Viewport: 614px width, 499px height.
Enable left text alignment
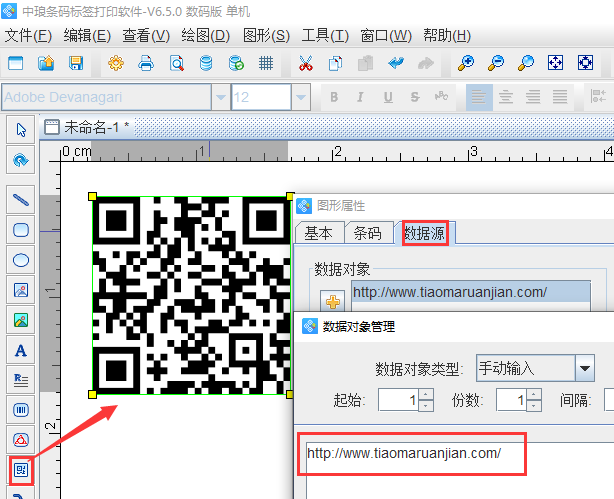click(480, 97)
